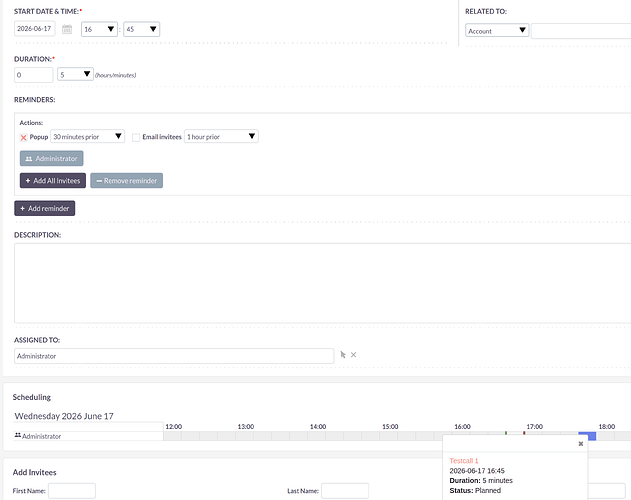Viewport: 631px width, 500px height.
Task: Open the start minutes dropdown showing 45
Action: (x=142, y=29)
